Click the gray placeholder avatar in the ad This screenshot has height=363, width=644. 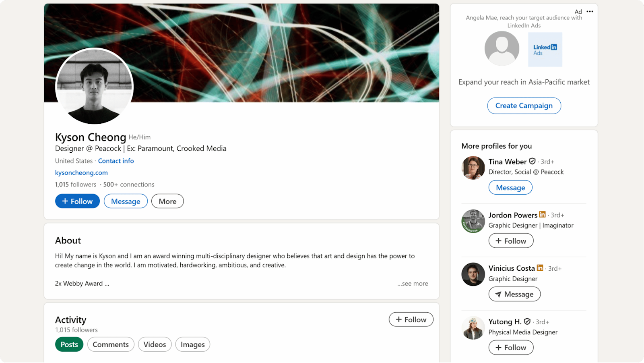(502, 49)
